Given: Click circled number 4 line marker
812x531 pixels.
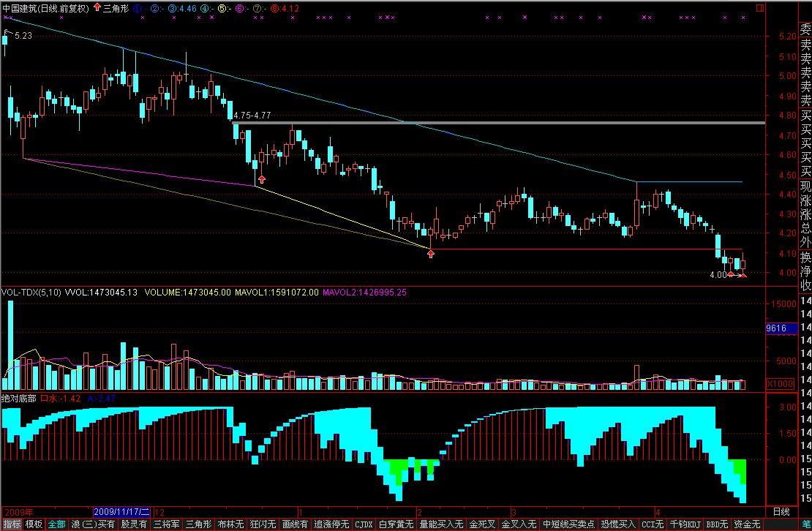Looking at the screenshot, I should tap(205, 8).
